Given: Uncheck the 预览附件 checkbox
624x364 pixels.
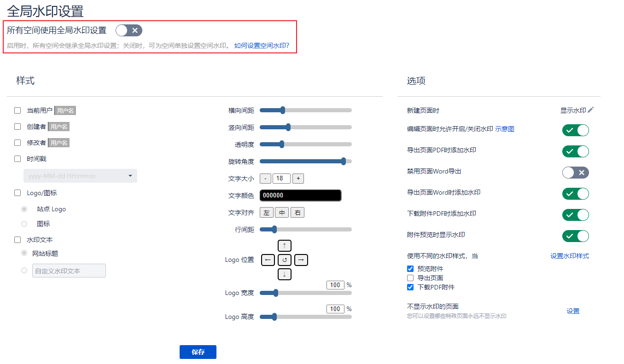Looking at the screenshot, I should (410, 269).
